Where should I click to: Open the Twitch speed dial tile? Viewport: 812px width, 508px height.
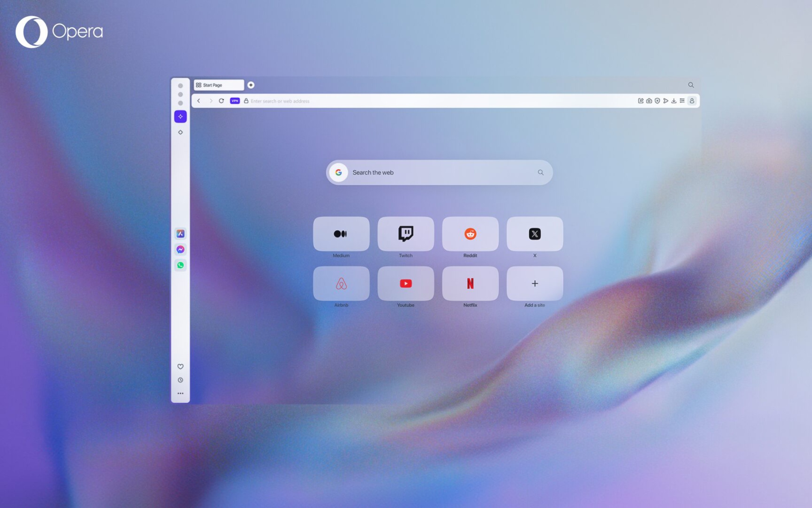(406, 234)
